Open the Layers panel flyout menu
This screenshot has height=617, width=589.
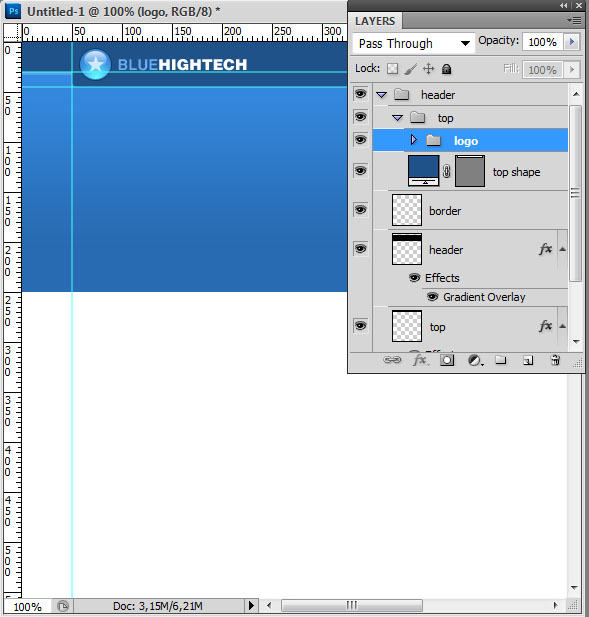574,20
